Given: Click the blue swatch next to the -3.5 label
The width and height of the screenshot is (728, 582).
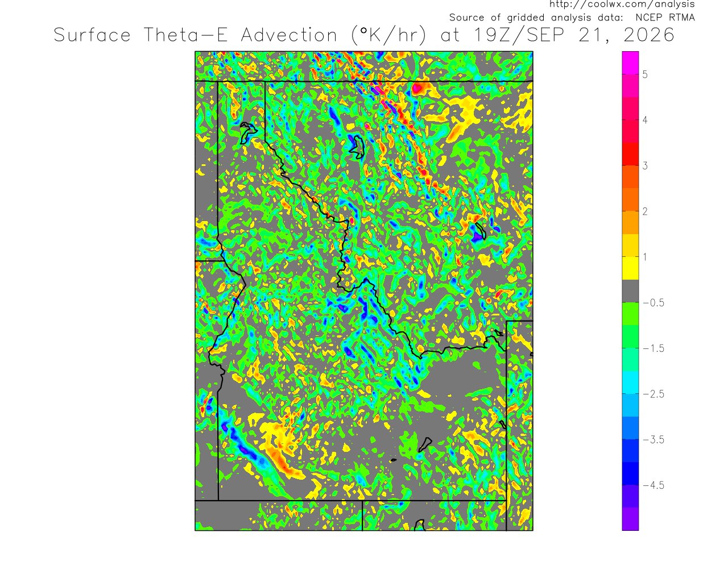Looking at the screenshot, I should (x=630, y=428).
